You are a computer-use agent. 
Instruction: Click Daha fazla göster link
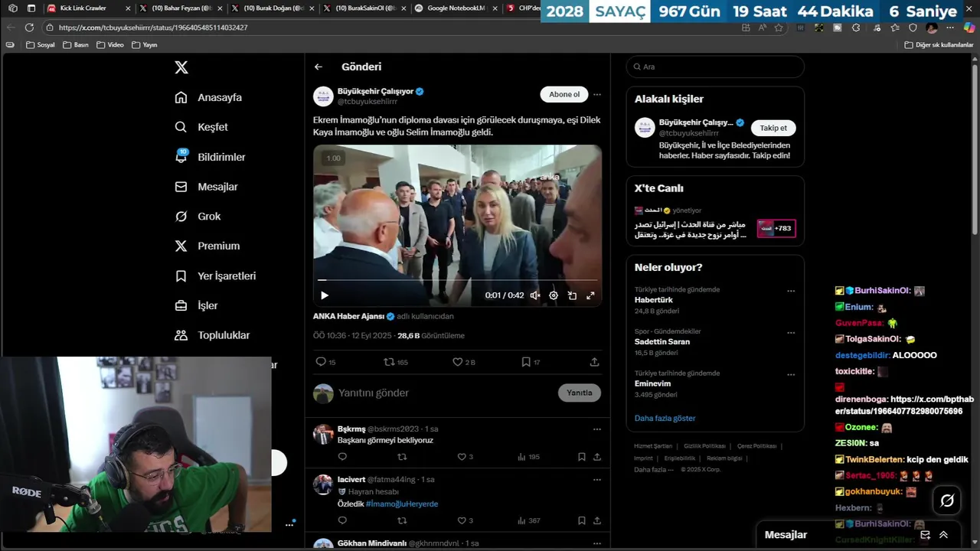pyautogui.click(x=665, y=419)
